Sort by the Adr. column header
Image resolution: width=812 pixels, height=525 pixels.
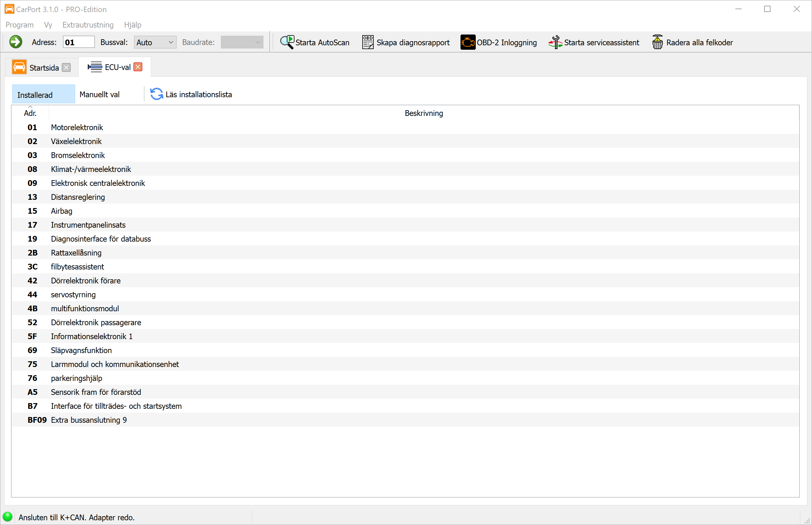30,113
